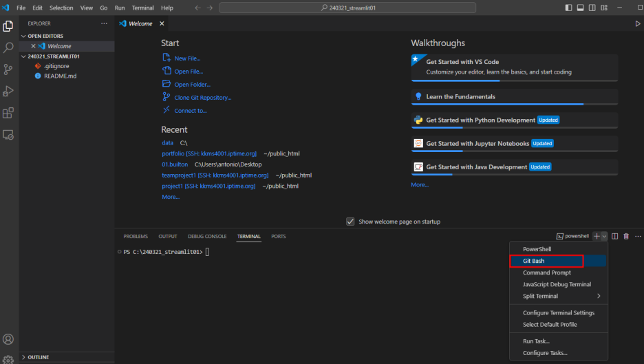644x364 pixels.
Task: Open the Accounts menu icon
Action: click(x=8, y=339)
